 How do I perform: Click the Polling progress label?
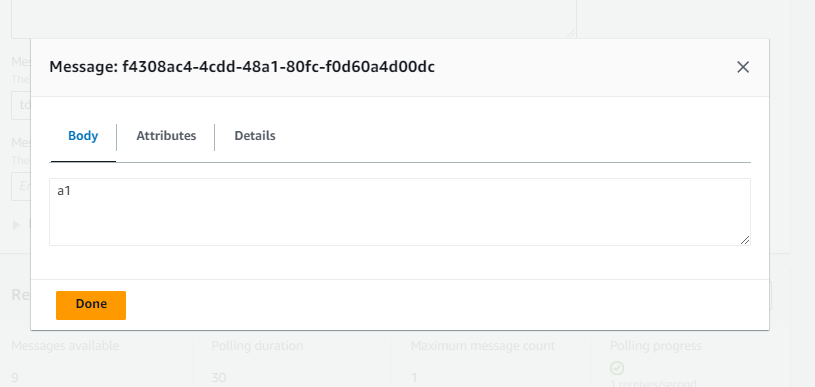655,345
